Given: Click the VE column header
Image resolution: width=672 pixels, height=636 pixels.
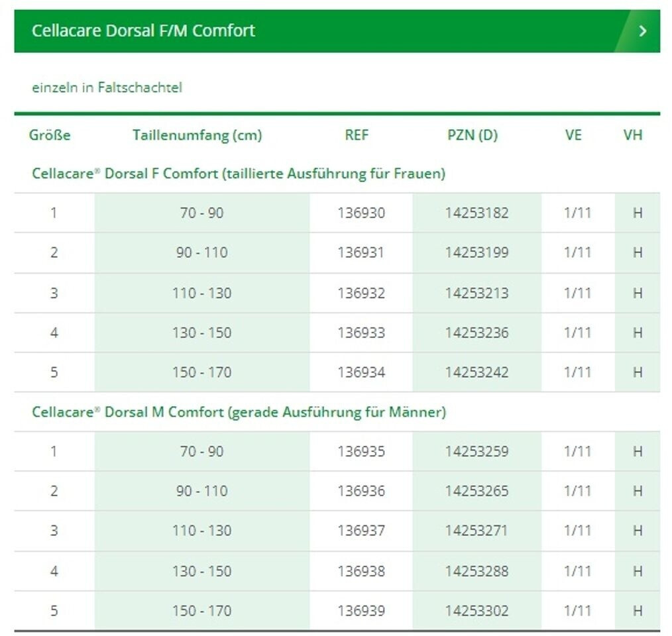Looking at the screenshot, I should coord(573,135).
